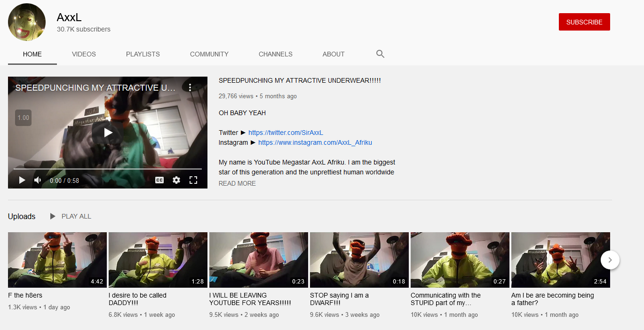Click the 'STOP saying I am a DWARF!!!' title

click(339, 299)
